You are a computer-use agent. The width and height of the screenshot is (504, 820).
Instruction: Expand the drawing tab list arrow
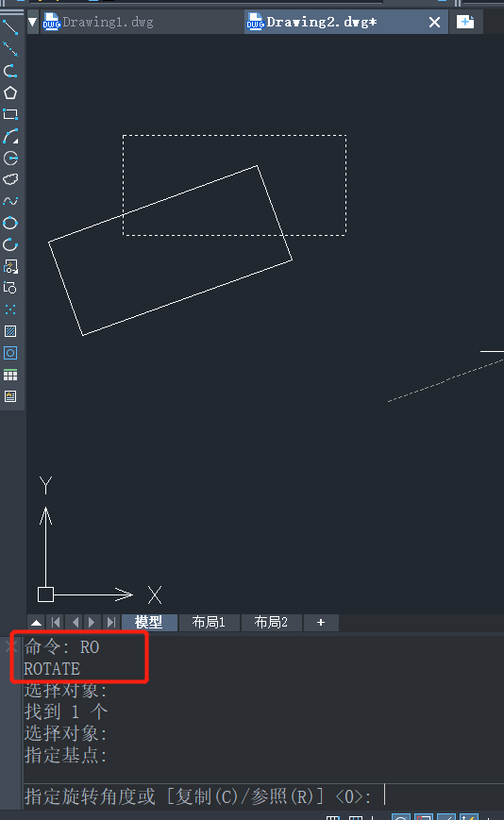tap(32, 22)
